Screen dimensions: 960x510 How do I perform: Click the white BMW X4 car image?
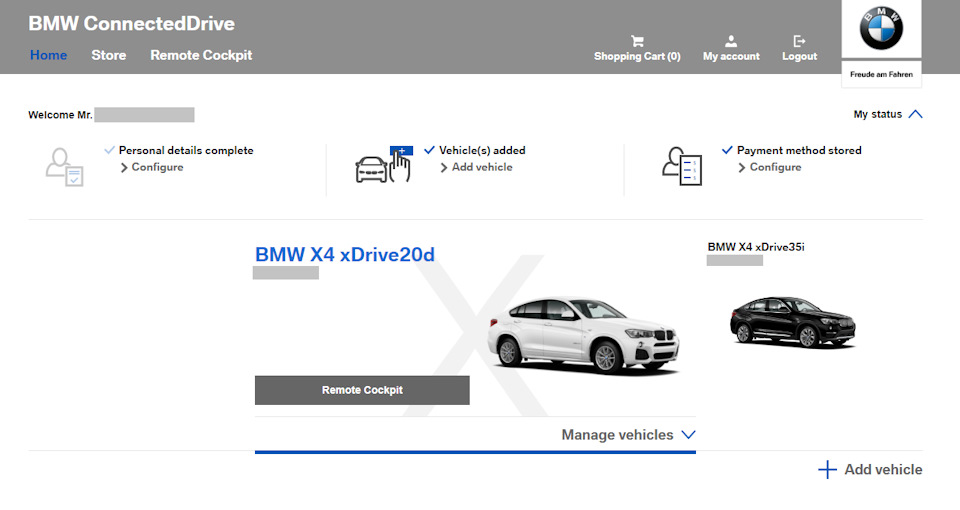[x=583, y=335]
